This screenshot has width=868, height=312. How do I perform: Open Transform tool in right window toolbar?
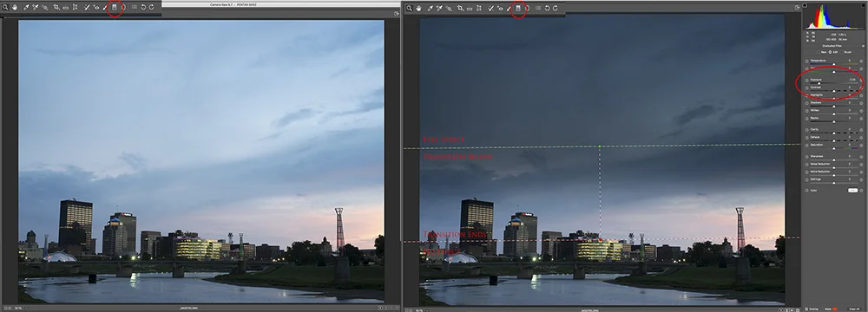479,9
